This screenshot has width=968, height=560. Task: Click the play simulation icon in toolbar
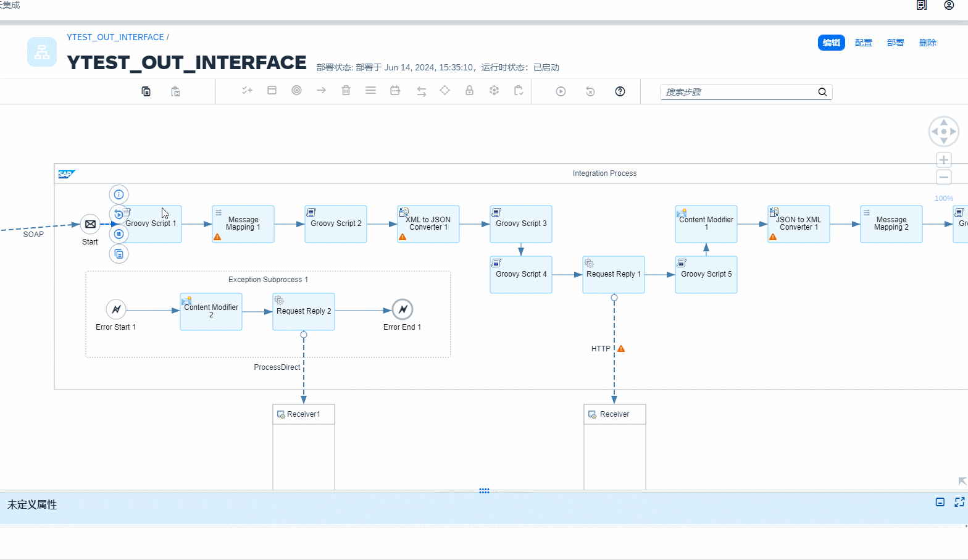[x=561, y=91]
